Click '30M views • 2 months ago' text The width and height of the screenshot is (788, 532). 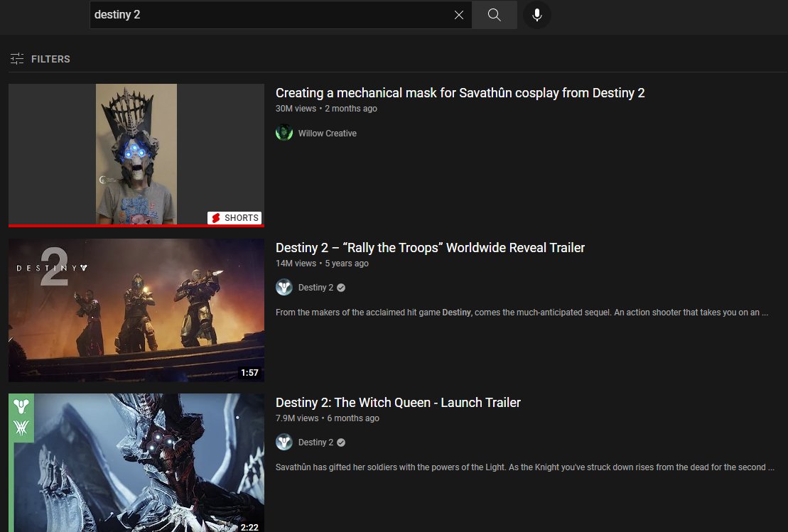326,109
